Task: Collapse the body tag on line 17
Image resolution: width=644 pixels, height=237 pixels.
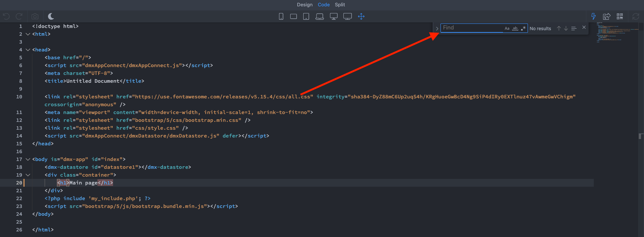Action: point(28,159)
